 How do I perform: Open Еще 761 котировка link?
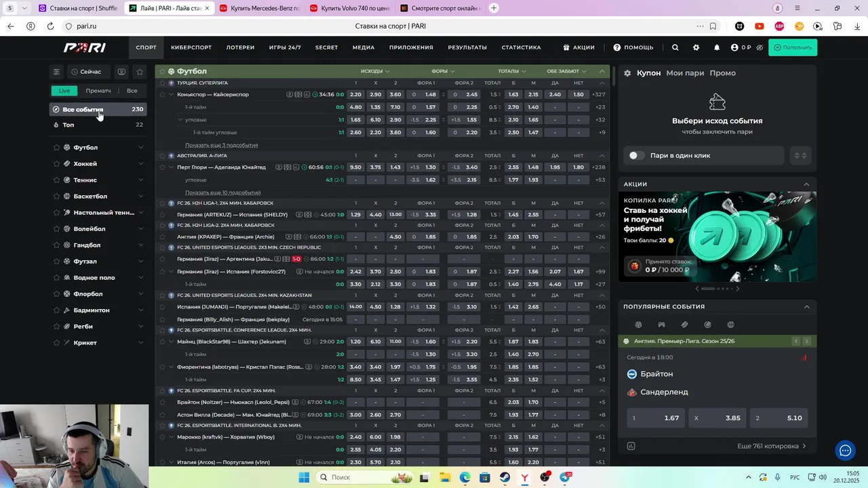(x=772, y=446)
